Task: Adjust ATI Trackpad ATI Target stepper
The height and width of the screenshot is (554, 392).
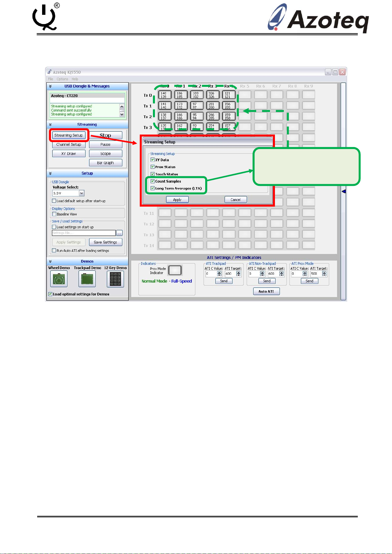Action: (239, 274)
